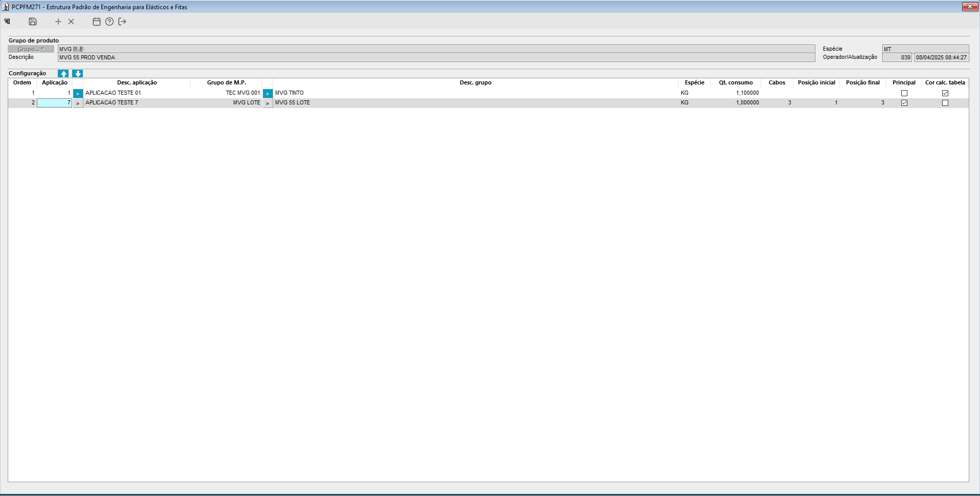
Task: Click the Aplicação field containing 7
Action: coord(54,103)
